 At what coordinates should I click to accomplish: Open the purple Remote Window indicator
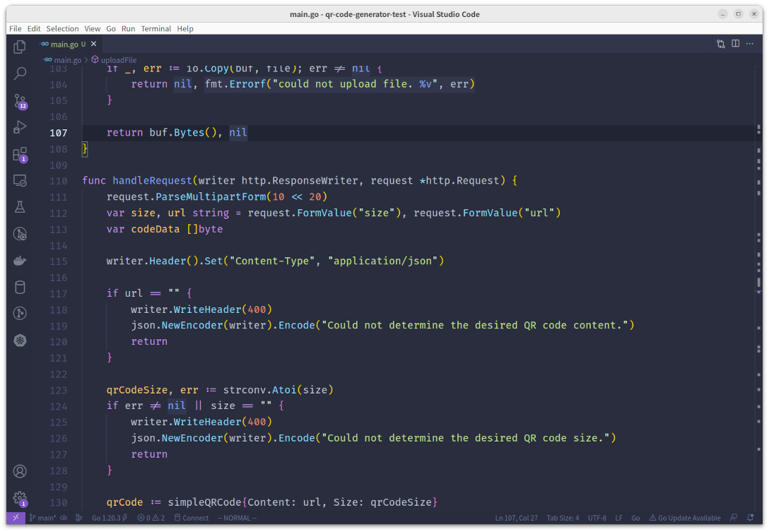pos(16,518)
